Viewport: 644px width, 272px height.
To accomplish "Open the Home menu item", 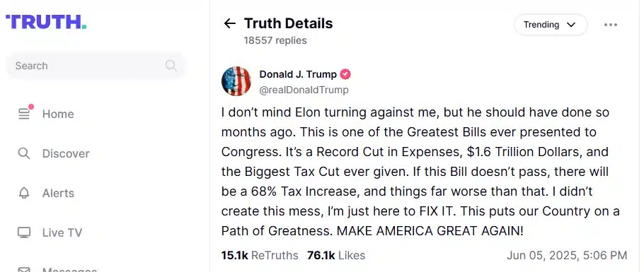I will 58,114.
